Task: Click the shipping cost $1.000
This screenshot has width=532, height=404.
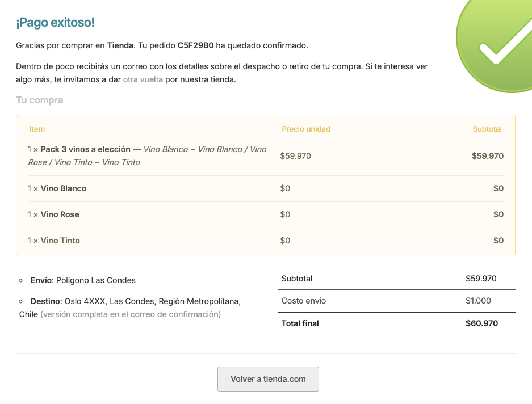Action: pyautogui.click(x=478, y=301)
